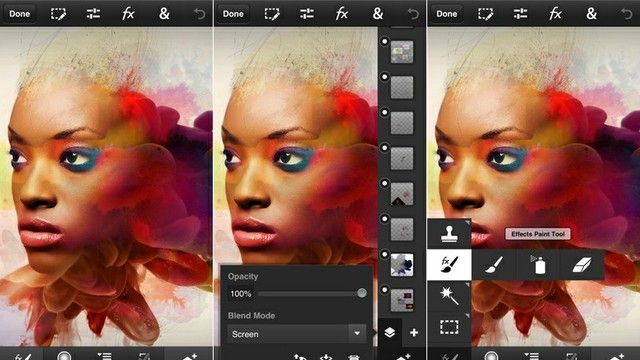Click the Opacity label text
Screen dimensions: 640x360
(x=243, y=276)
